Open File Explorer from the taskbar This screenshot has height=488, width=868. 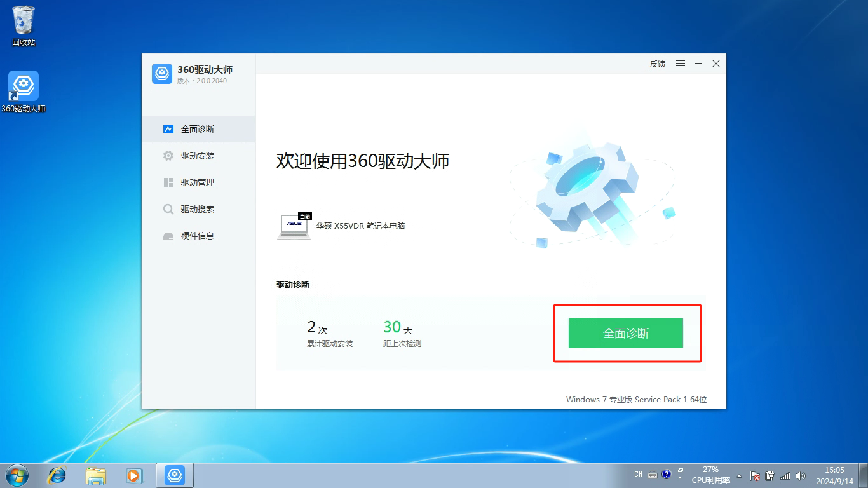(x=96, y=475)
